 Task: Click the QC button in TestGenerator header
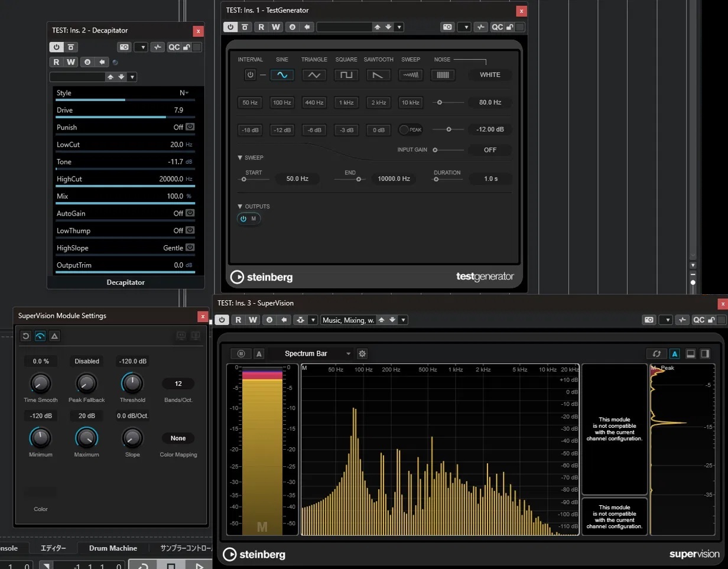point(496,27)
